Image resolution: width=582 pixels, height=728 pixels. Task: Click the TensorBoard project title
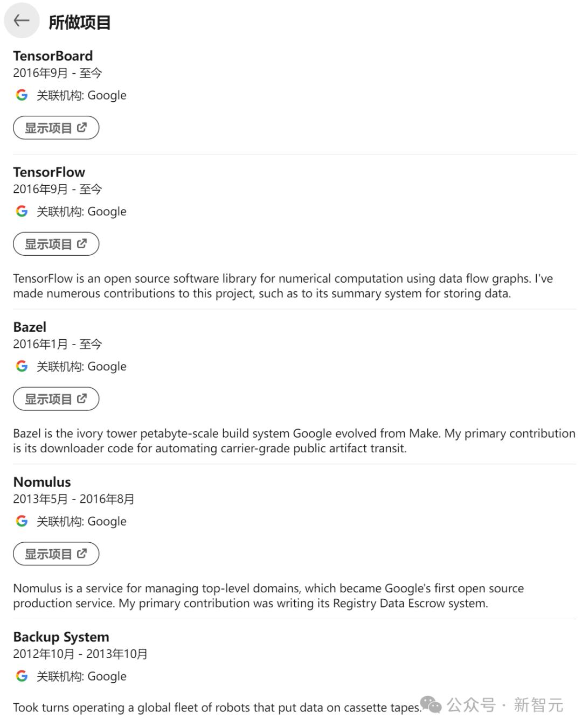(53, 56)
